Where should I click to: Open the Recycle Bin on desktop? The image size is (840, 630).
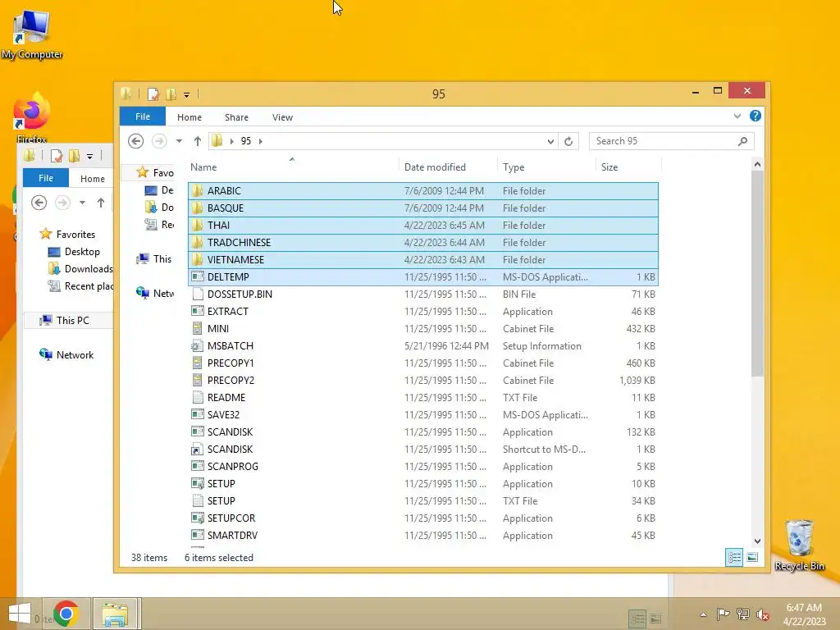799,546
